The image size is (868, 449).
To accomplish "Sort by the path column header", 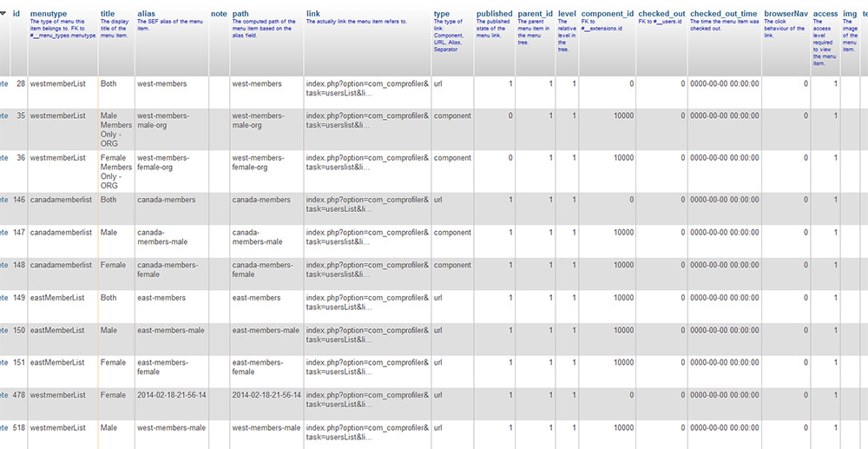I will (240, 14).
